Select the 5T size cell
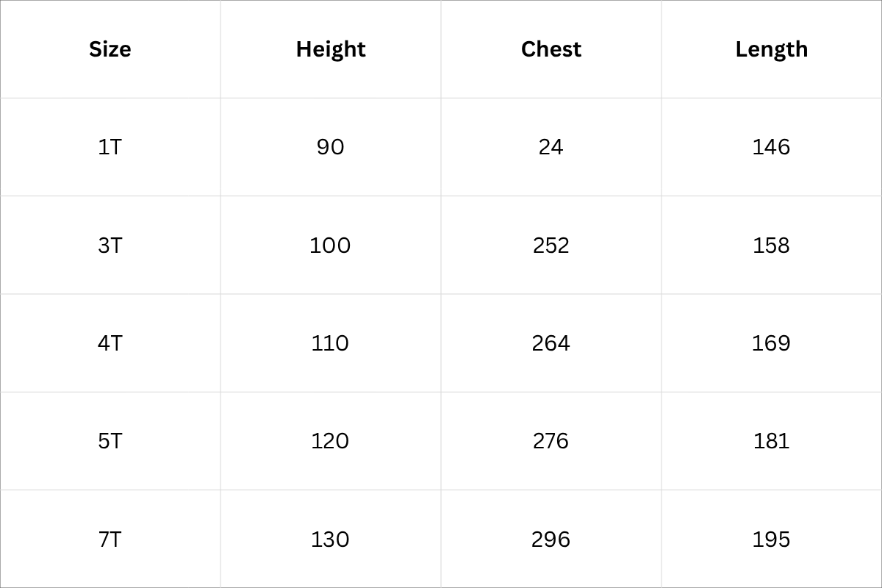This screenshot has width=882, height=588. tap(110, 441)
